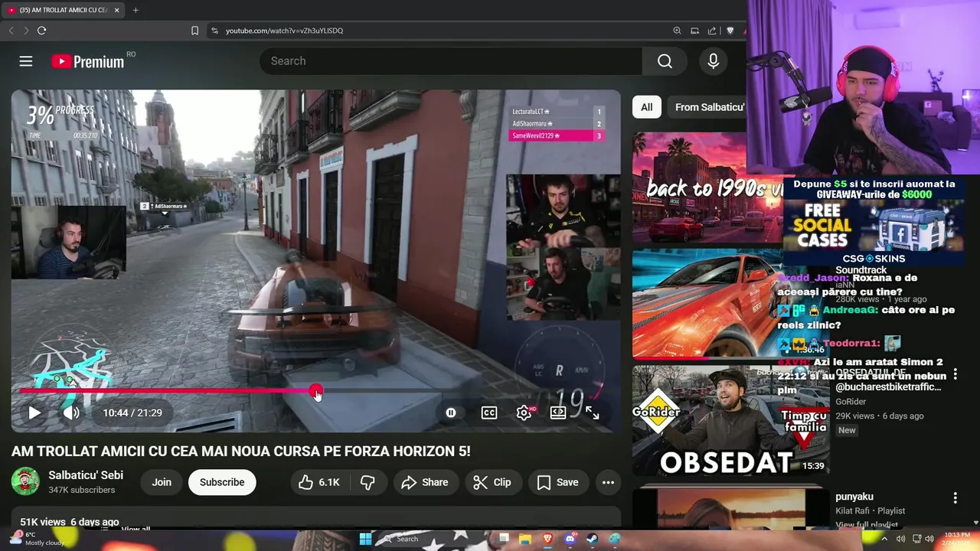Like the video with thumbs up 6.1K
Screen dimensions: 980x551
point(318,482)
